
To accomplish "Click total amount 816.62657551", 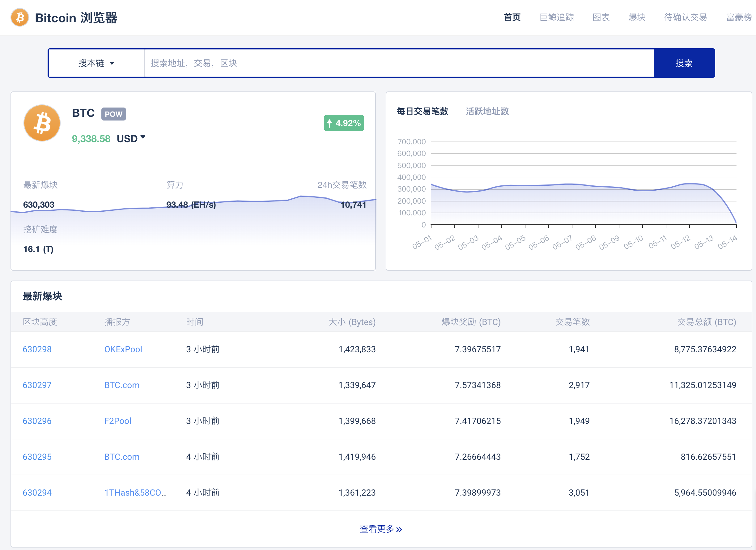I will click(x=708, y=457).
